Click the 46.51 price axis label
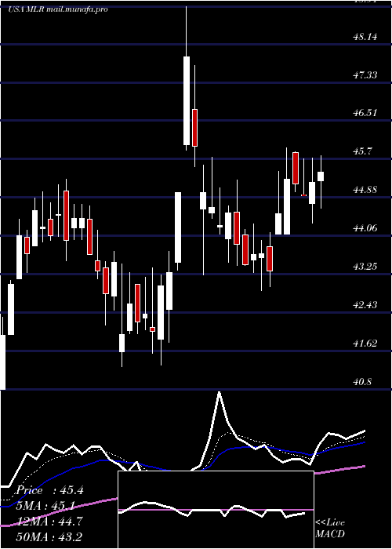This screenshot has width=392, height=549. [x=365, y=113]
